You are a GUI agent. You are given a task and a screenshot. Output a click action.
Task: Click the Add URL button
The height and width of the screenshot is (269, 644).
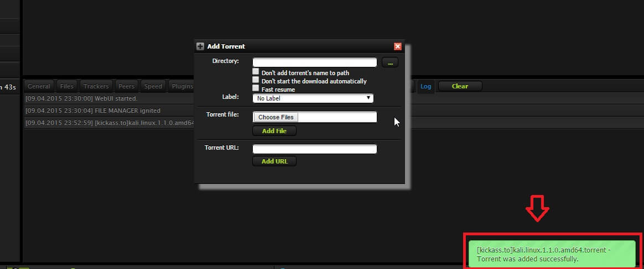coord(274,161)
